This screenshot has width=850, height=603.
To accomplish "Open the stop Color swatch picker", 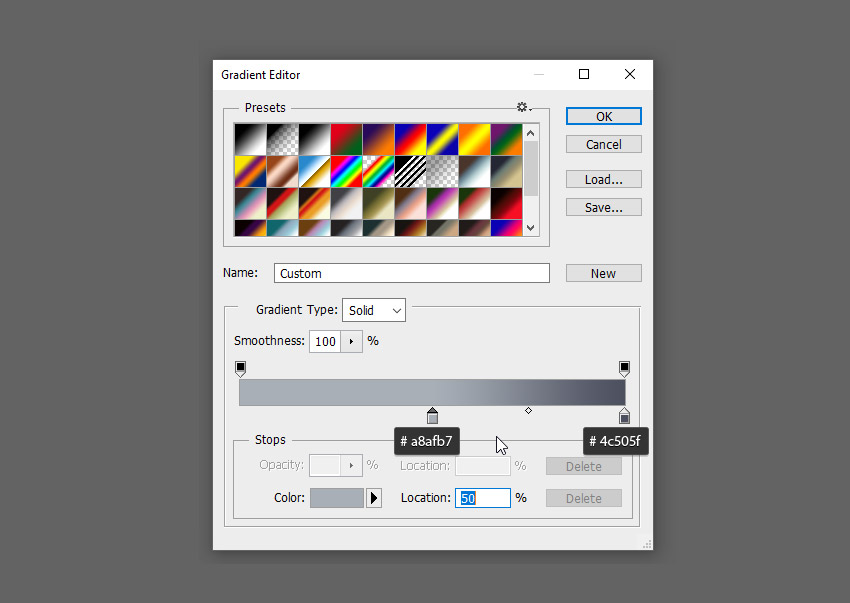I will pos(337,498).
